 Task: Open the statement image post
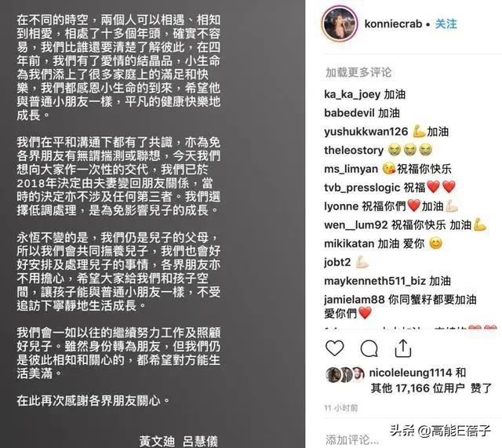[152, 224]
